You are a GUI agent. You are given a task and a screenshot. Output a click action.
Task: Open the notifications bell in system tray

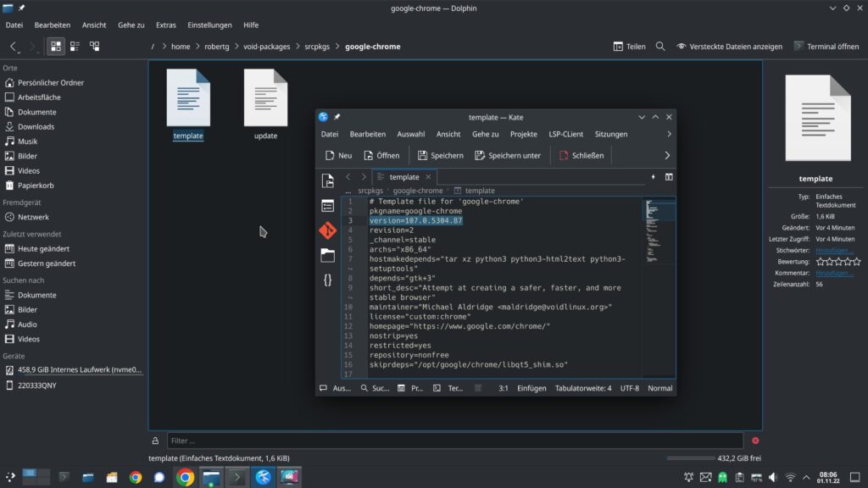pyautogui.click(x=688, y=477)
